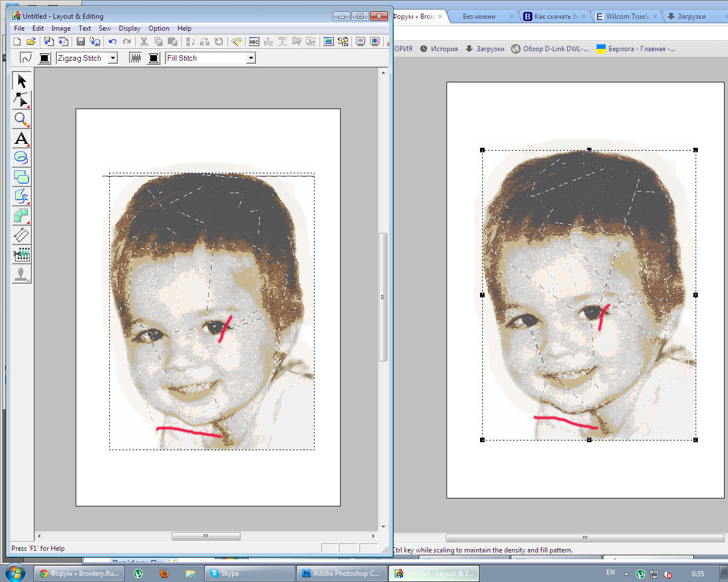Click the Undo arrow in toolbar

tap(113, 41)
